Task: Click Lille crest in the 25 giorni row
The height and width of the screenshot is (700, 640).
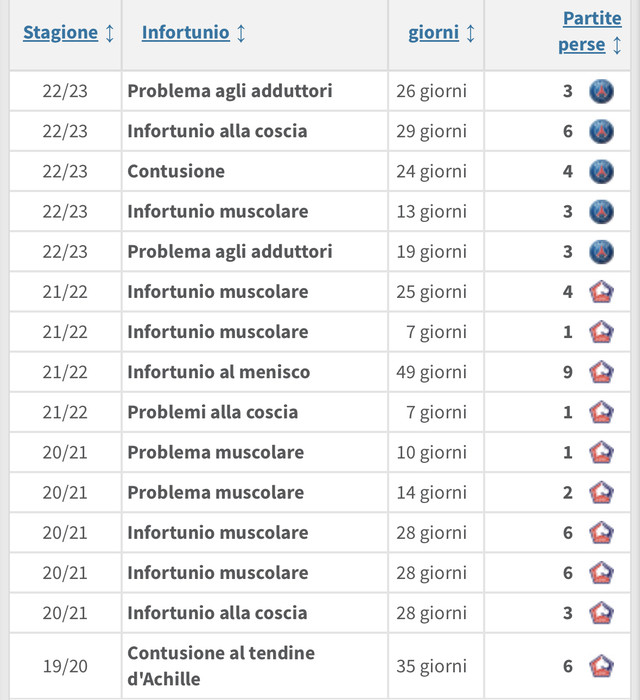Action: pyautogui.click(x=601, y=292)
